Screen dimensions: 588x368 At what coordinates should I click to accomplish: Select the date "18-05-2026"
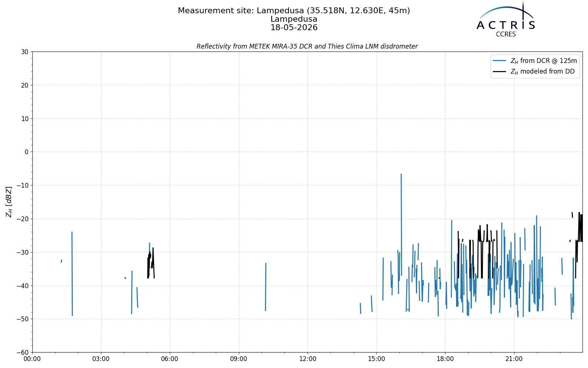pos(294,28)
